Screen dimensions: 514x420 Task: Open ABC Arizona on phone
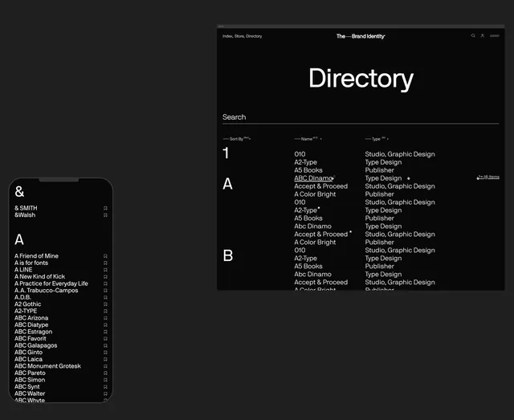[x=31, y=318]
